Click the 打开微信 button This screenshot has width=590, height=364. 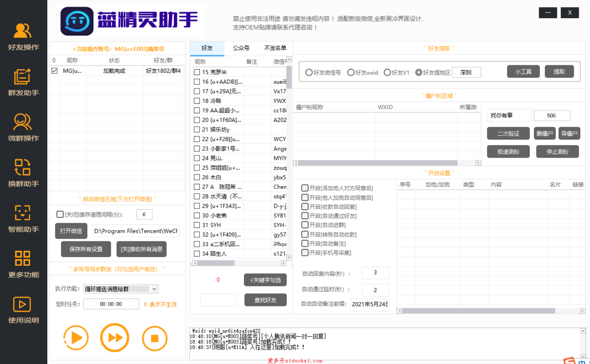point(71,231)
